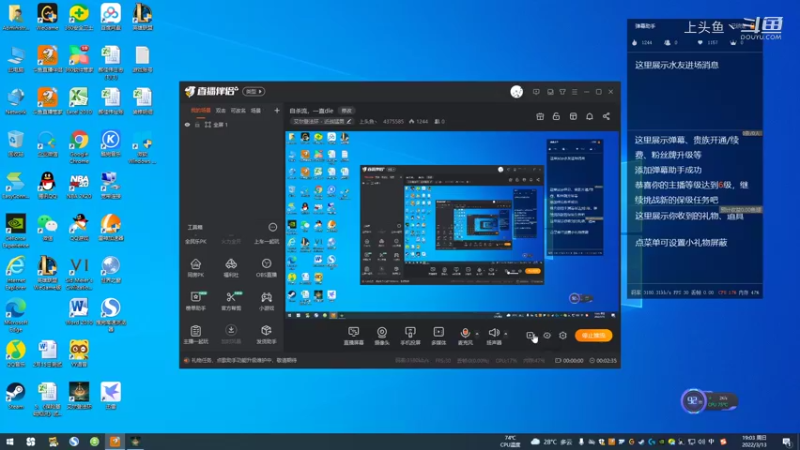Add a screen capture source (直播屏幕)
This screenshot has height=450, width=800.
(x=354, y=336)
